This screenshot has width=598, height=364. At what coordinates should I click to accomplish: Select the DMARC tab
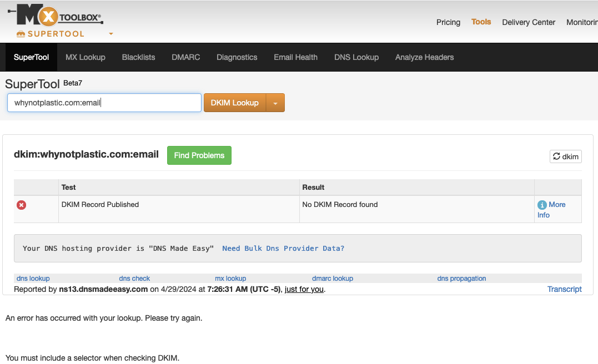[185, 57]
